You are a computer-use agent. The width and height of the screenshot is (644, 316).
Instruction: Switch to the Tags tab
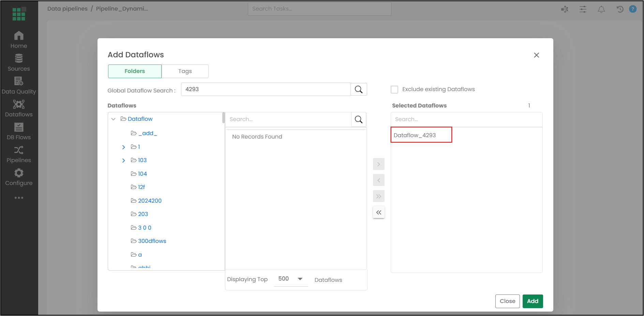point(185,71)
